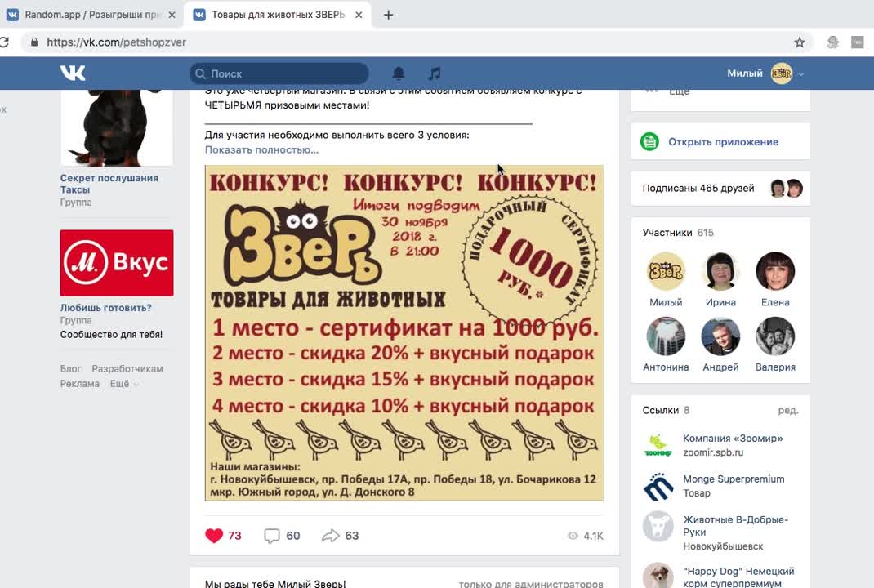The width and height of the screenshot is (874, 588).
Task: Open member Елена avatar
Action: [x=775, y=271]
